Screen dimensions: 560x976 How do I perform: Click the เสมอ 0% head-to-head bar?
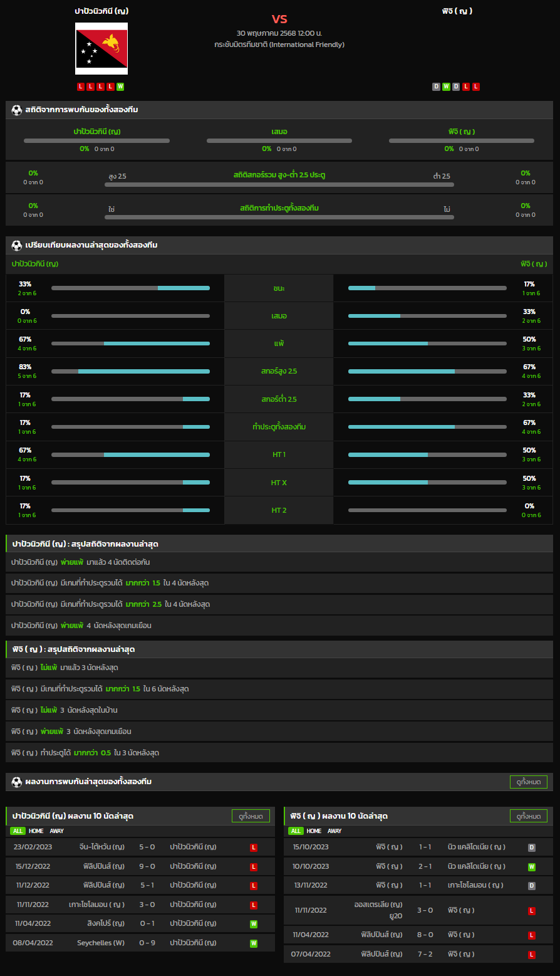point(279,141)
